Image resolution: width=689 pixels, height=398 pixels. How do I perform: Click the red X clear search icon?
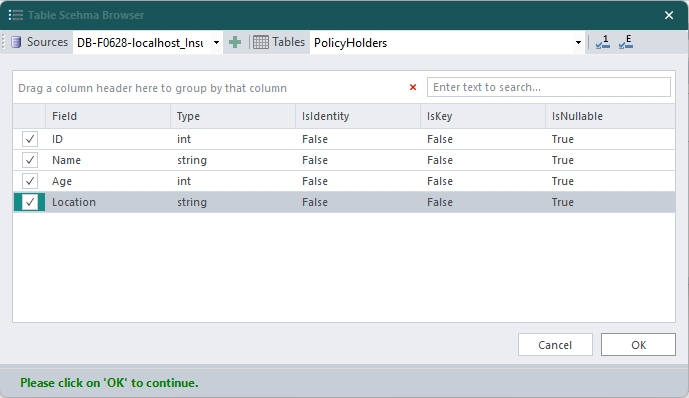point(413,87)
